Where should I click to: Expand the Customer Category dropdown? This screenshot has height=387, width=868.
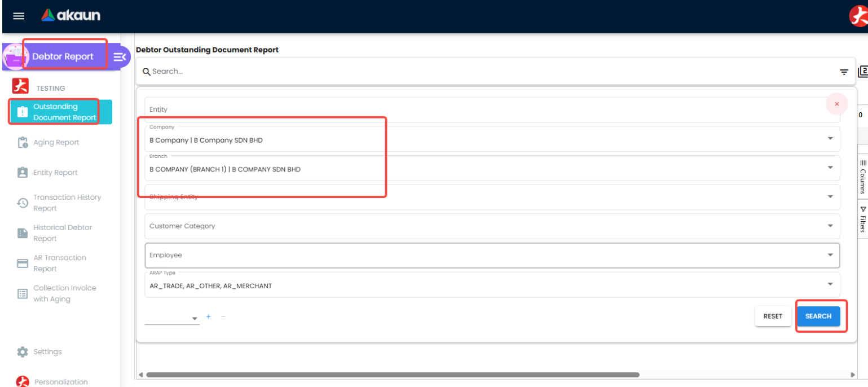point(830,226)
